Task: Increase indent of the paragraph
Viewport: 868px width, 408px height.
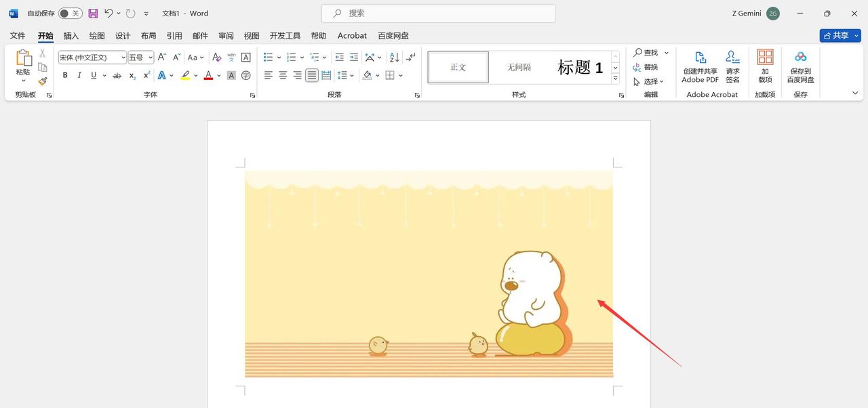Action: pyautogui.click(x=354, y=58)
